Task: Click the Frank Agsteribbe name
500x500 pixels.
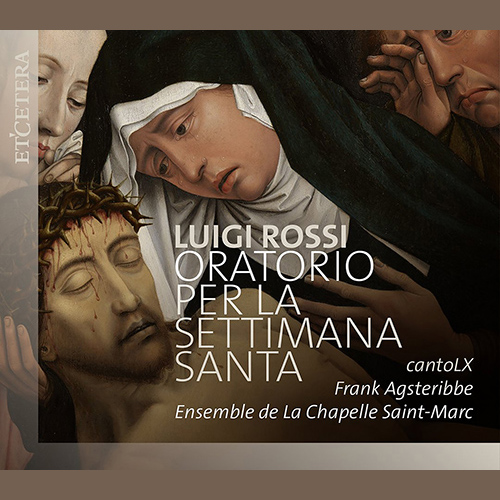Action: pyautogui.click(x=404, y=389)
